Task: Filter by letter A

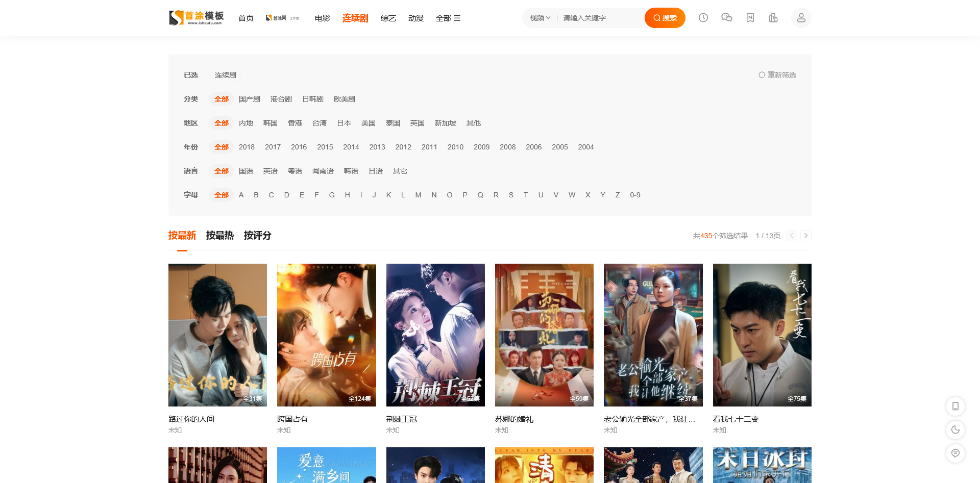Action: click(241, 195)
